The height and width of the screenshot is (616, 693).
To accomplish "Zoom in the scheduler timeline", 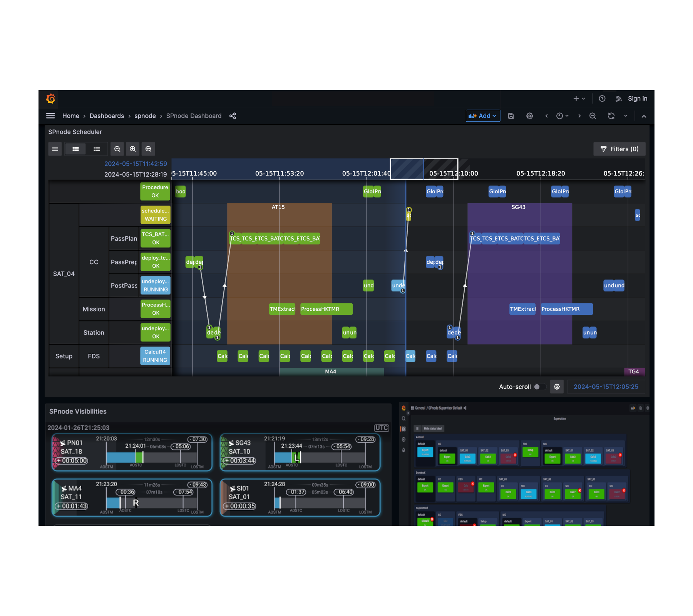I will point(133,149).
